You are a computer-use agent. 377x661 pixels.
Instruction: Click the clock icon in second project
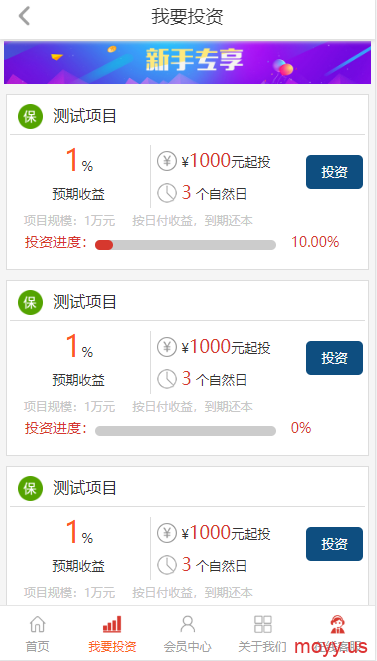pyautogui.click(x=167, y=379)
